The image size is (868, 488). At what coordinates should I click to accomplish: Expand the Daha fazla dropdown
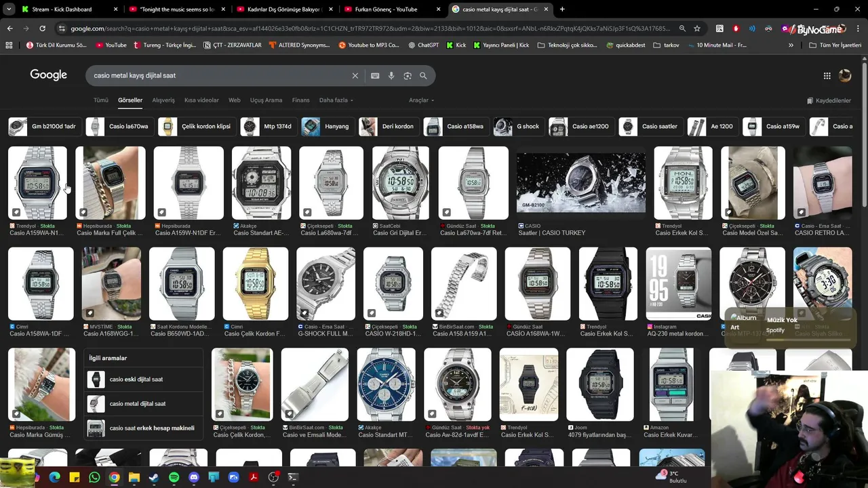pos(336,100)
